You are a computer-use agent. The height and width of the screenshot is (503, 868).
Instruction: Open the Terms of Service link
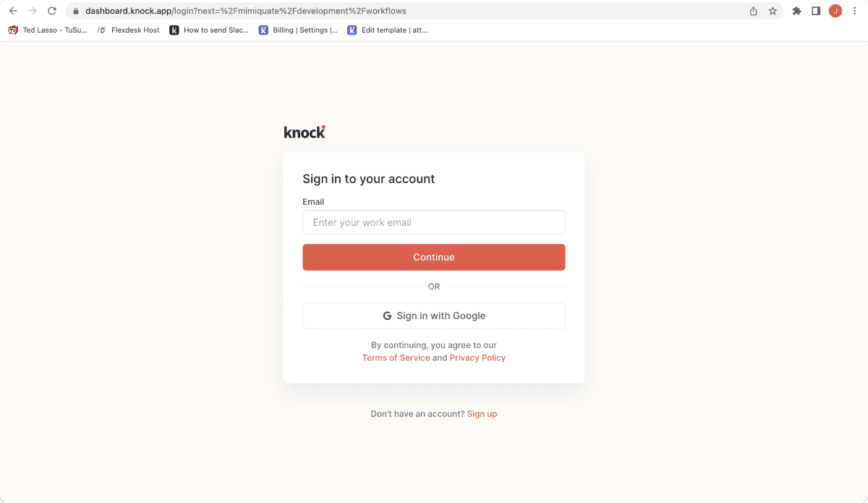[x=396, y=358]
